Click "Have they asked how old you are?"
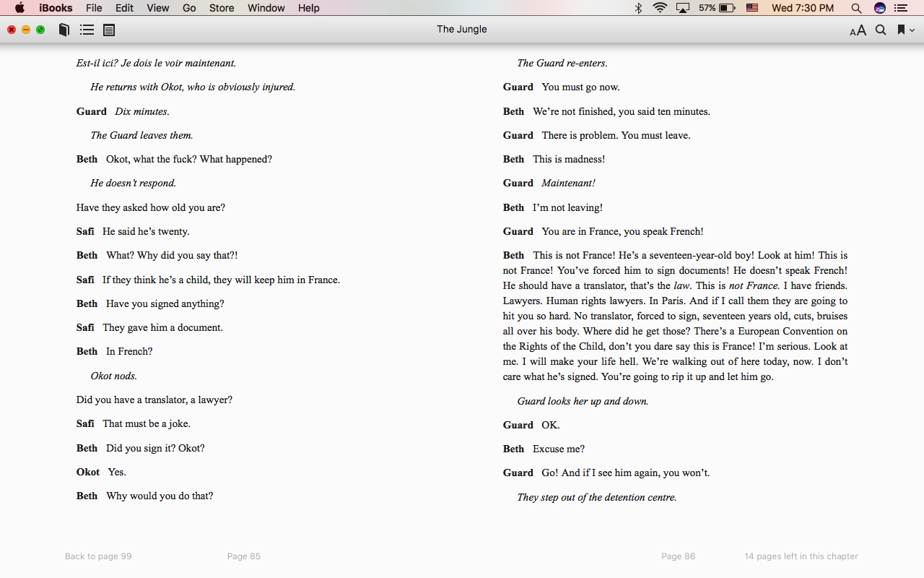This screenshot has height=578, width=924. 151,208
